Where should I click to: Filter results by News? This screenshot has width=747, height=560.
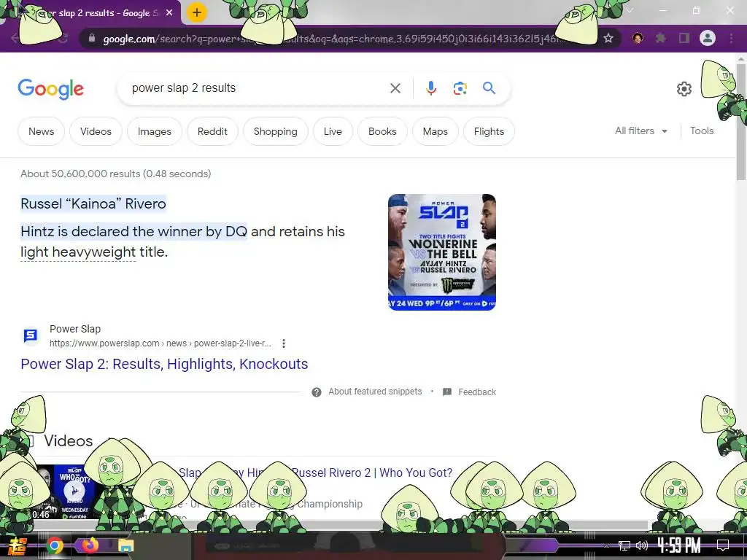pyautogui.click(x=41, y=131)
